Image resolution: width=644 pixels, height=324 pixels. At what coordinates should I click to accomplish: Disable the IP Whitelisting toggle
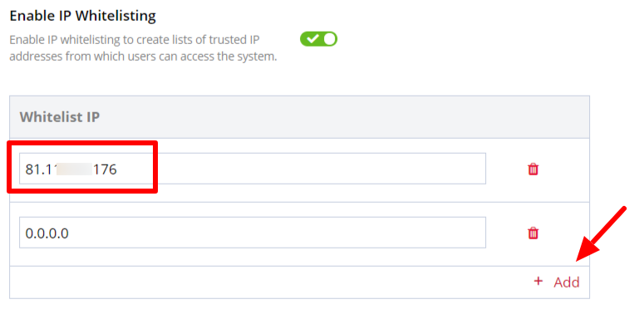click(x=319, y=39)
